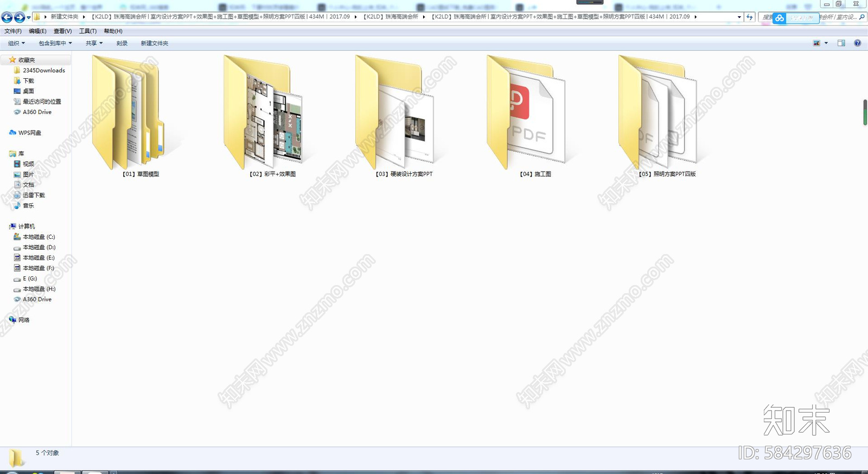Expand the 包含到库中 dropdown
Viewport: 868px width, 474px height.
55,43
